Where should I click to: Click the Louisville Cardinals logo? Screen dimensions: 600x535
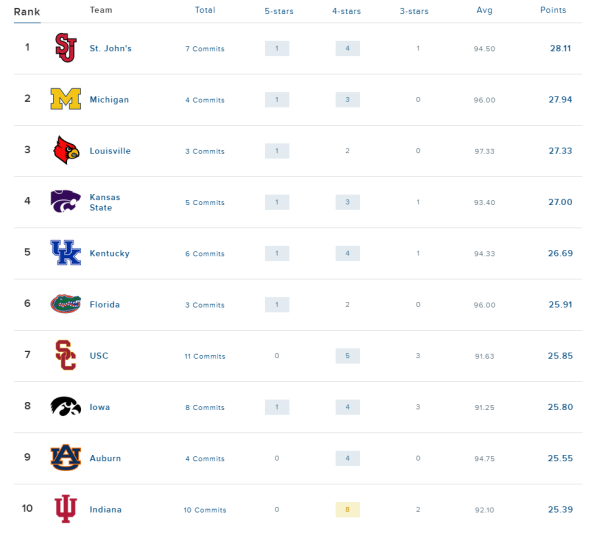65,150
